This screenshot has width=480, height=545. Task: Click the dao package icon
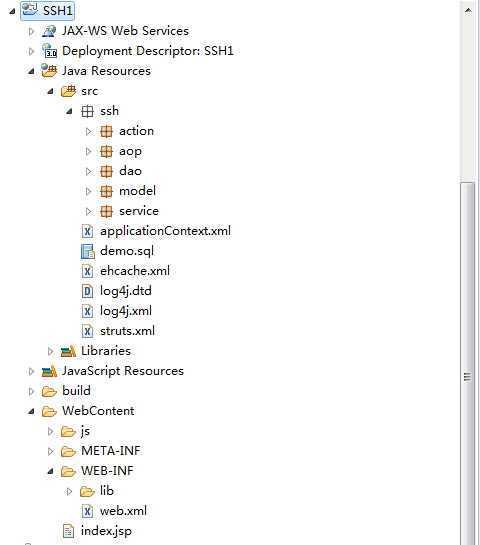pyautogui.click(x=106, y=171)
